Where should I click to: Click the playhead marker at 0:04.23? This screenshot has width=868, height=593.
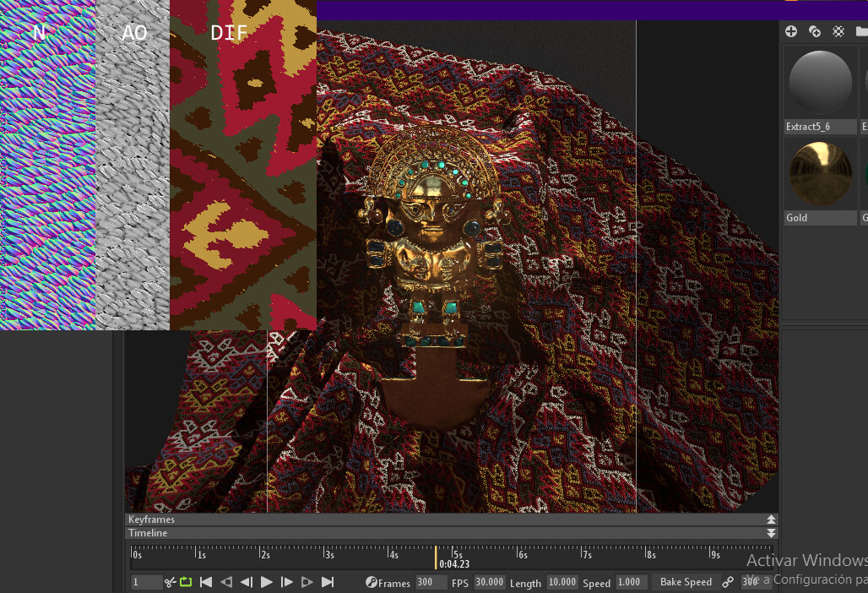[x=436, y=557]
